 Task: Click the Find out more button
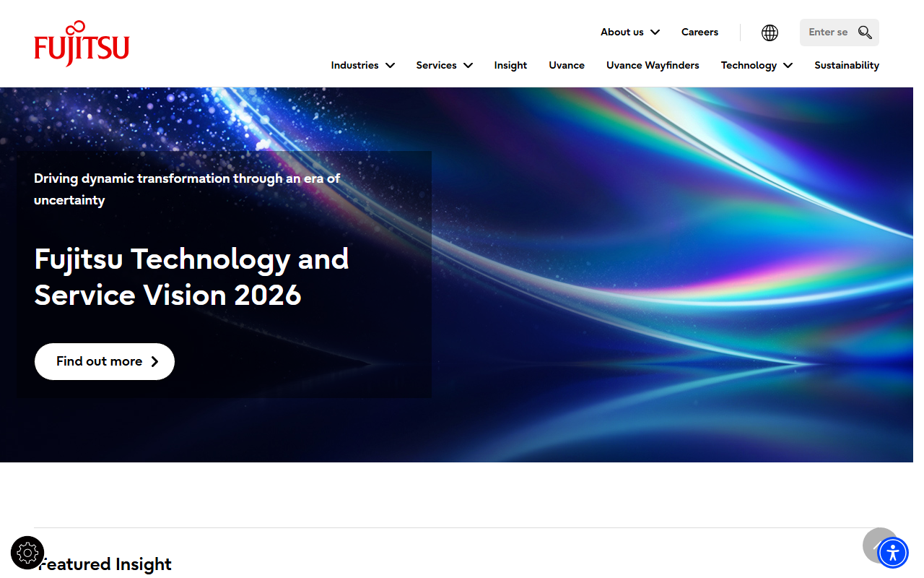105,361
